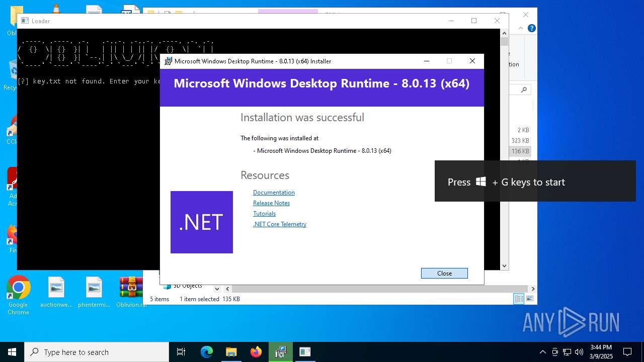Click the Loader console scrollbar down arrow
The image size is (644, 362).
click(504, 266)
